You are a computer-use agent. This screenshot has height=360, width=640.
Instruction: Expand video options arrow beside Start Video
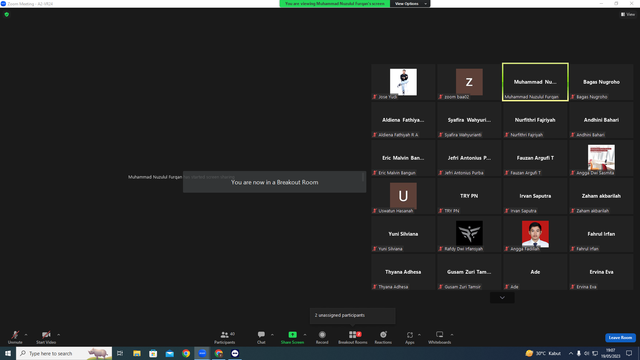59,335
